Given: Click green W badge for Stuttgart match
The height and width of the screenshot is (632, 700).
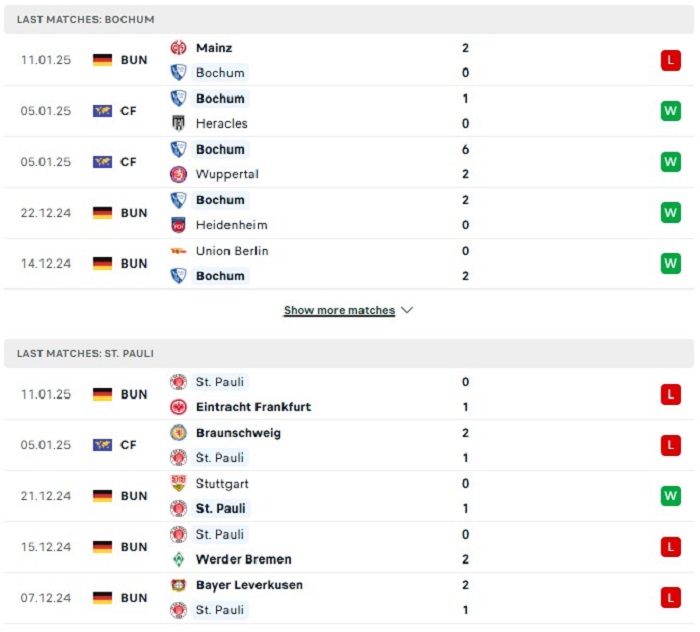Looking at the screenshot, I should tap(671, 496).
